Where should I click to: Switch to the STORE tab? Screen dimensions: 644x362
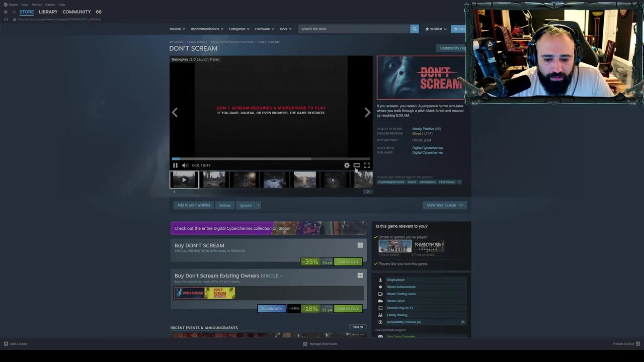(27, 12)
